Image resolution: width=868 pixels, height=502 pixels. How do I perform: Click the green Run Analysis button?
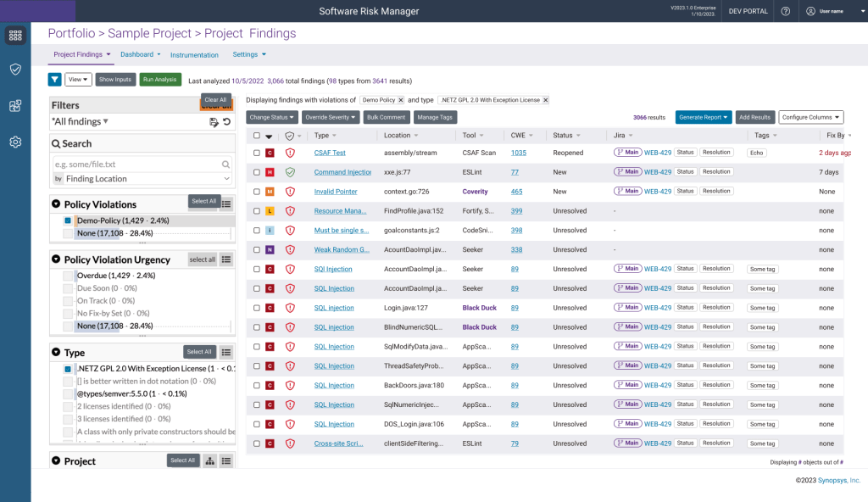pyautogui.click(x=160, y=80)
